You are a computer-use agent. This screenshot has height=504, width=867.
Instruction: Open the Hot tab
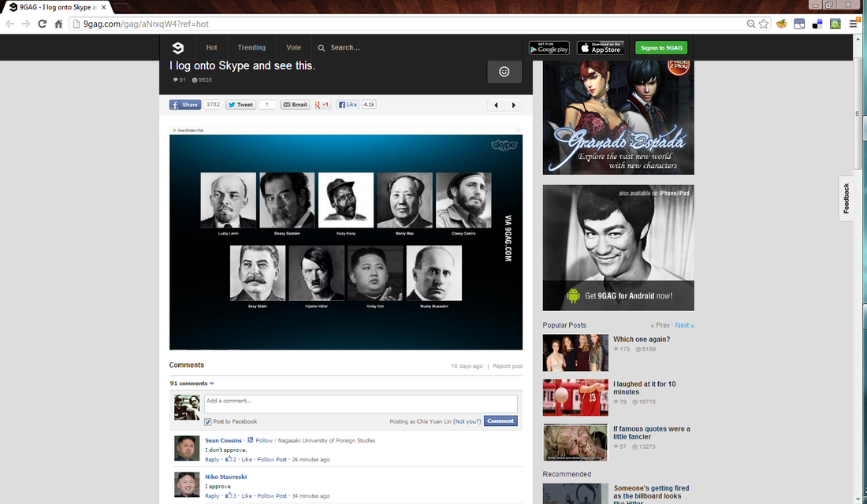coord(211,47)
